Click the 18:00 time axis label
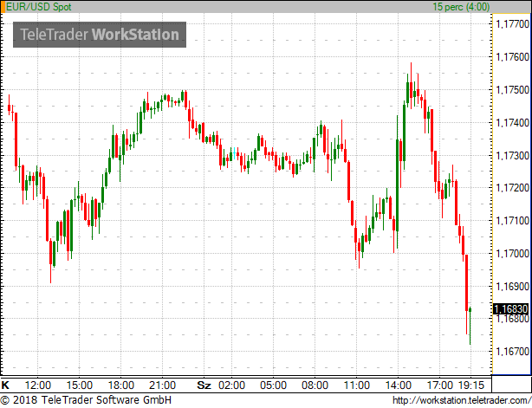Viewport: 532px width, 408px height. click(121, 385)
